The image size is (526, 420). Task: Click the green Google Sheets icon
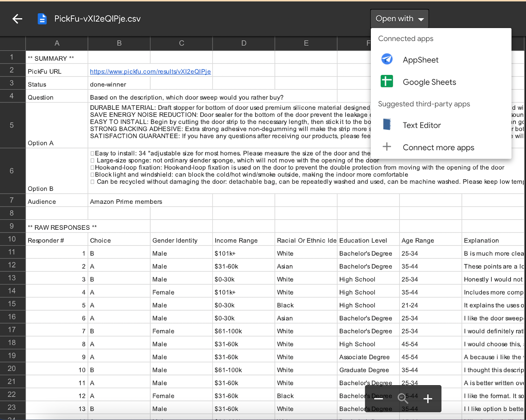[x=387, y=81]
